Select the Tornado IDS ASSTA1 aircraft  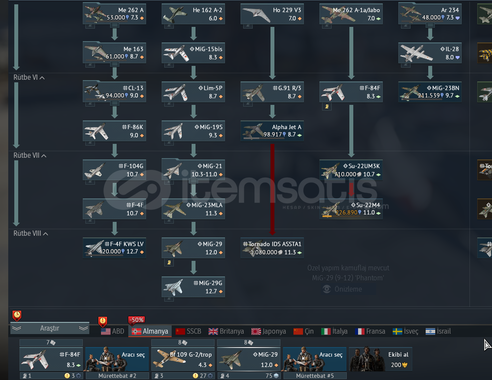(x=272, y=248)
